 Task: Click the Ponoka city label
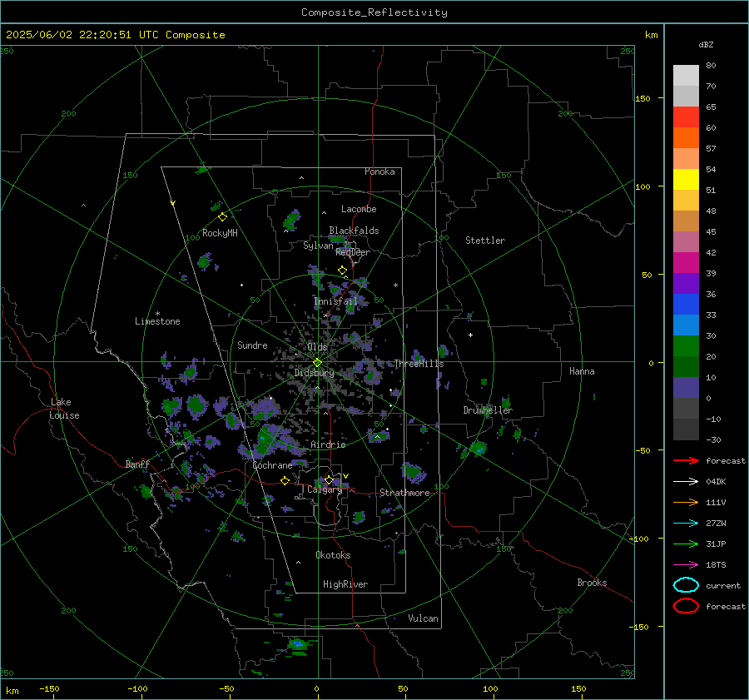(x=379, y=171)
